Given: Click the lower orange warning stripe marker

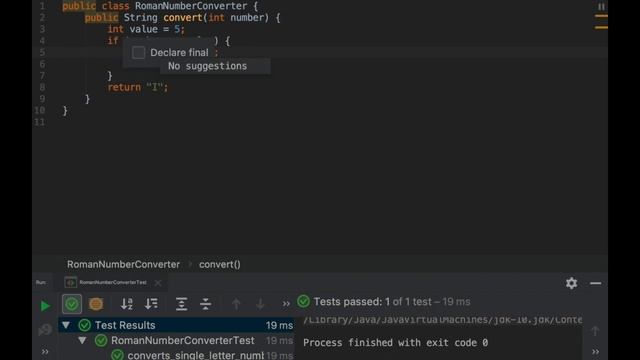Looking at the screenshot, I should (x=601, y=28).
